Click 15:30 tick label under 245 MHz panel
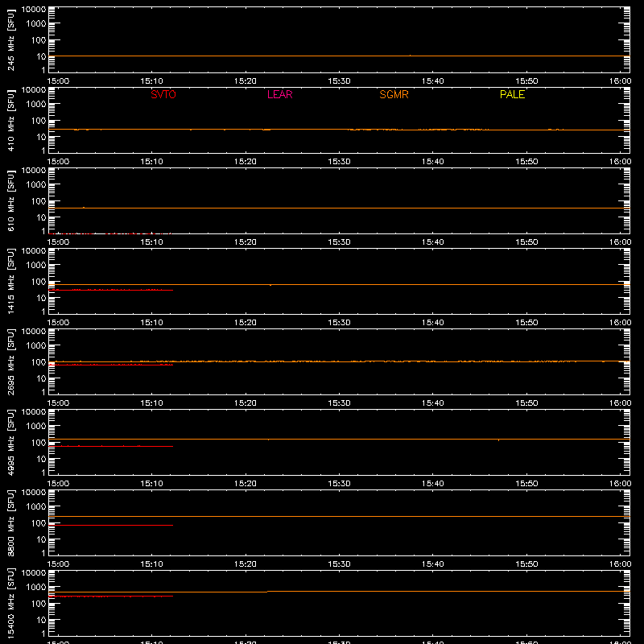644x644 pixels. pos(339,81)
